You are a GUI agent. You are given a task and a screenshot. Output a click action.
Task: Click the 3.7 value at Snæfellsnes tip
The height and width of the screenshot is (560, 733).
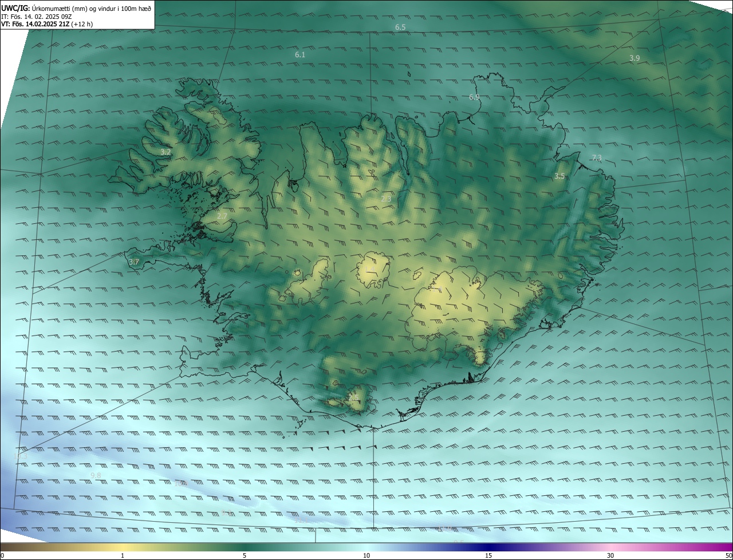click(x=134, y=262)
